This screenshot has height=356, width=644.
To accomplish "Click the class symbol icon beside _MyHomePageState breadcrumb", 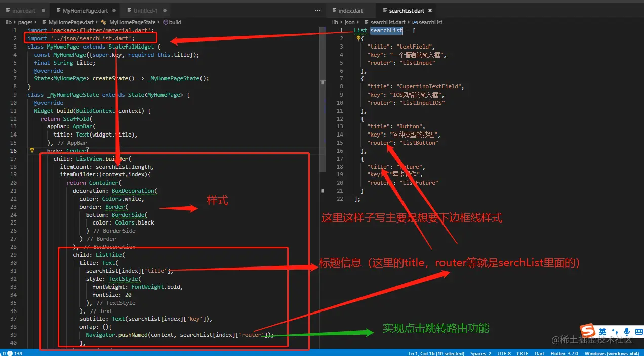I will 104,22.
